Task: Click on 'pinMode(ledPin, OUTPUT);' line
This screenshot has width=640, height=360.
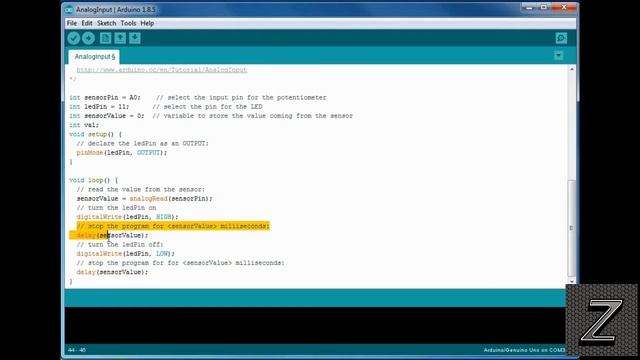Action: [122, 153]
